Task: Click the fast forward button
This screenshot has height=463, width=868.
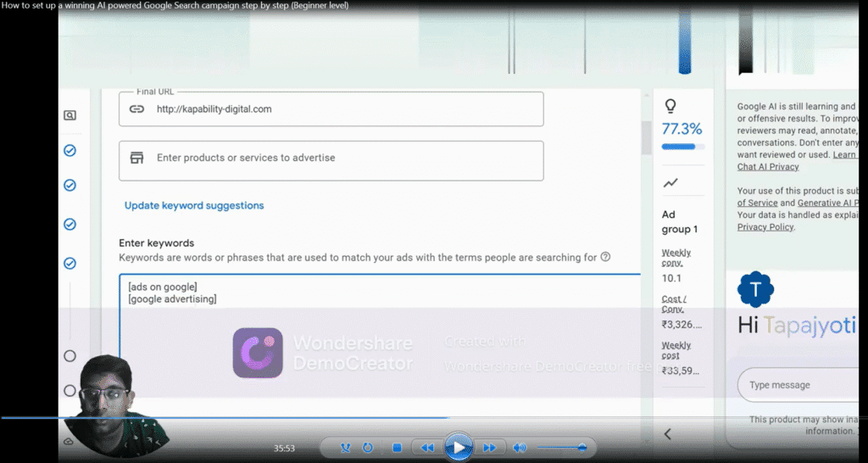Action: pyautogui.click(x=489, y=447)
